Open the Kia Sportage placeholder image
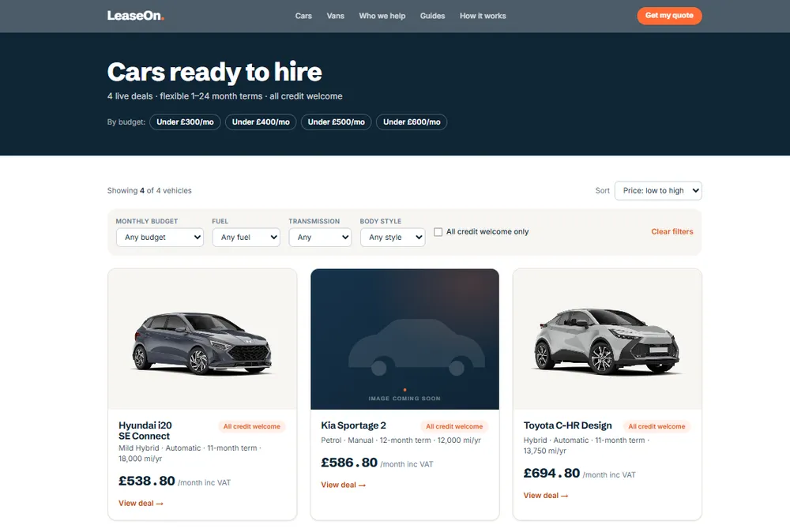This screenshot has height=532, width=790. 404,339
